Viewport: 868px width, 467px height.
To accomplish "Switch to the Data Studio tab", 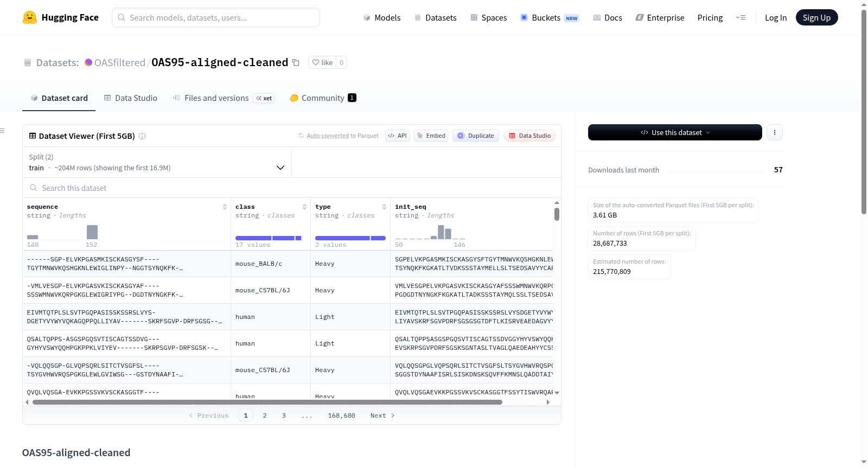I will coord(131,98).
